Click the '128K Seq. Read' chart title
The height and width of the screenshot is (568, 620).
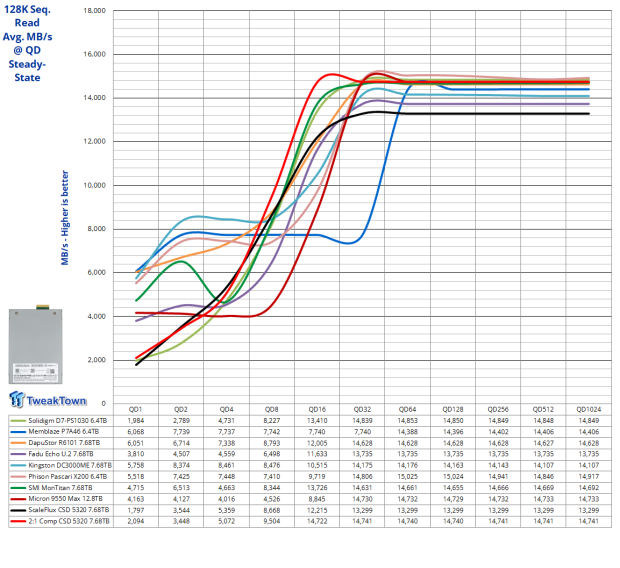(27, 16)
